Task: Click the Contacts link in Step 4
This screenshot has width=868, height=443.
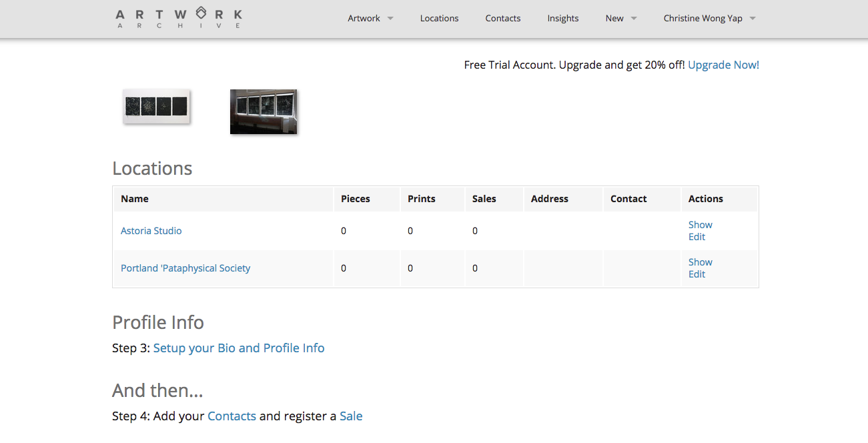Action: pyautogui.click(x=232, y=416)
